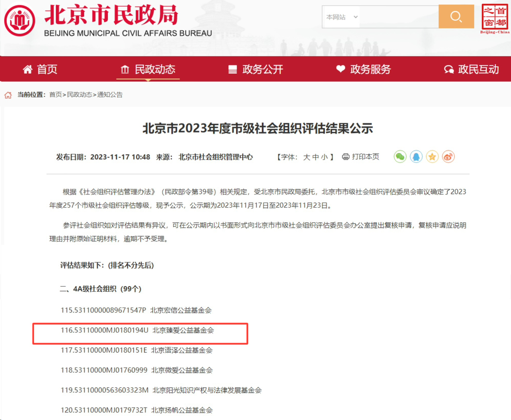Click the row 116 北京臻爱公益基金会

pos(137,330)
